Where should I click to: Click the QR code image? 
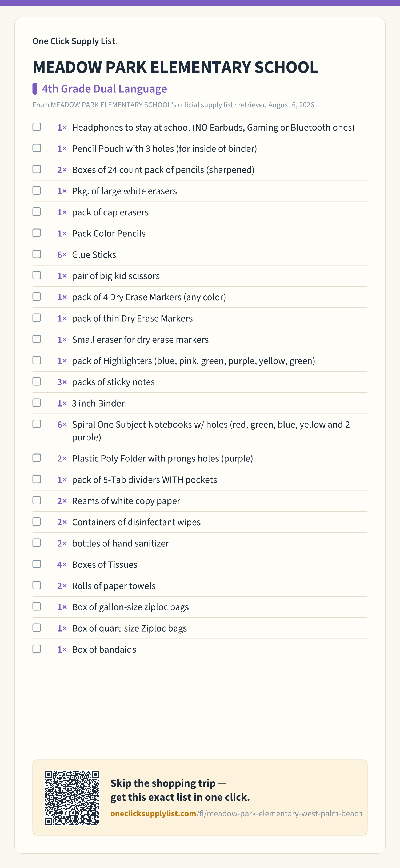[x=72, y=797]
